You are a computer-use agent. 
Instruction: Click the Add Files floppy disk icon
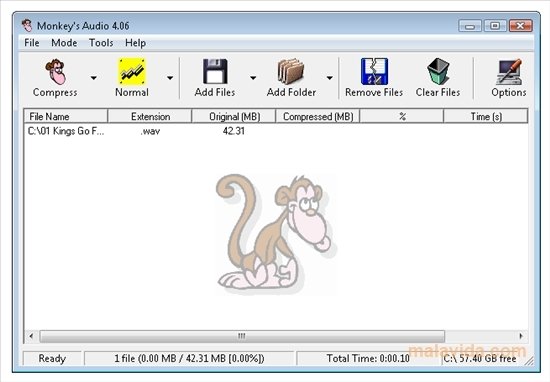click(x=215, y=71)
